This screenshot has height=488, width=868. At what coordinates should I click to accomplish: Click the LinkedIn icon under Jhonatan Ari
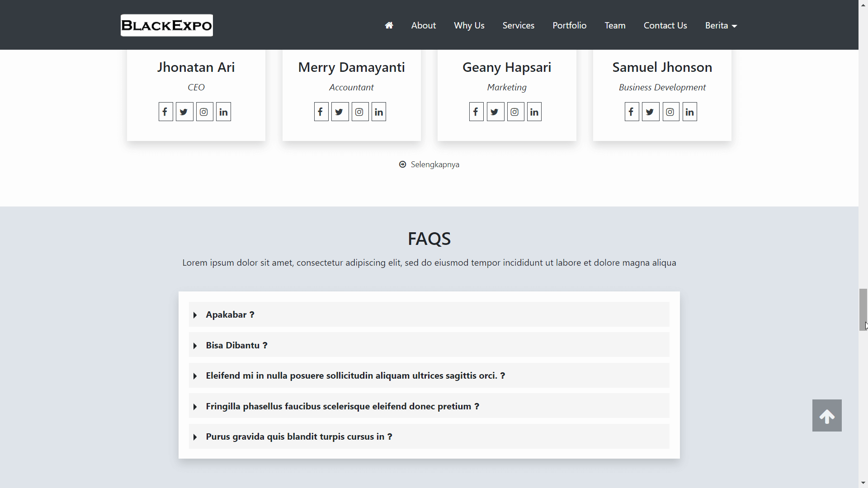point(223,111)
